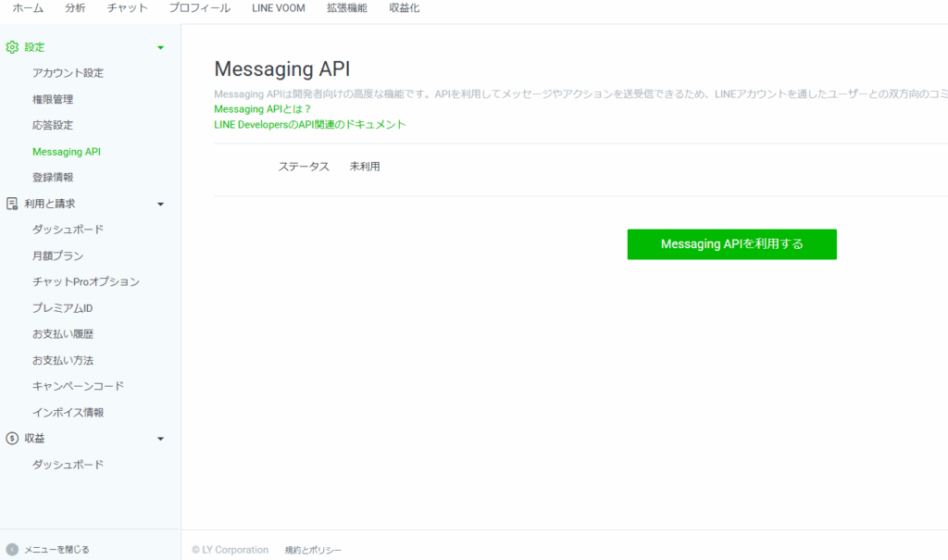Click the billing document icon beside 利用と請求
The image size is (948, 560).
(x=12, y=204)
